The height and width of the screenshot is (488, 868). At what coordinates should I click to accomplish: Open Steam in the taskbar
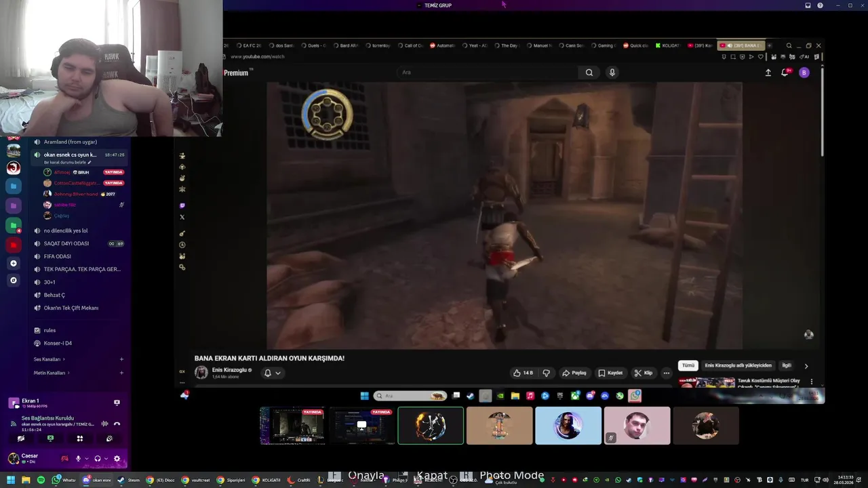[x=128, y=480]
